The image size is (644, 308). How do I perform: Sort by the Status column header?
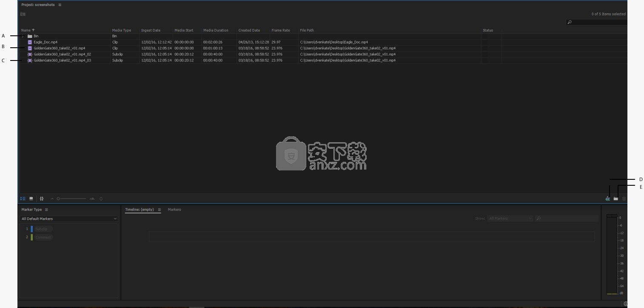[488, 30]
